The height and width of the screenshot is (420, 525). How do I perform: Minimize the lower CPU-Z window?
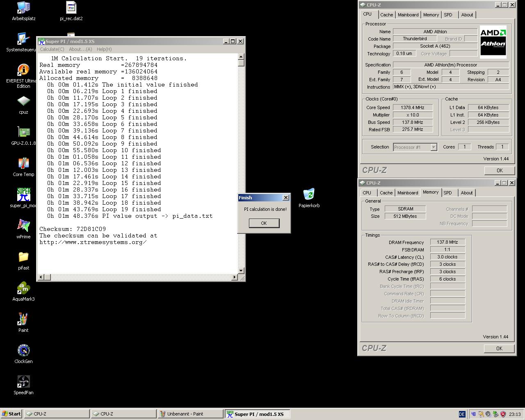click(498, 183)
